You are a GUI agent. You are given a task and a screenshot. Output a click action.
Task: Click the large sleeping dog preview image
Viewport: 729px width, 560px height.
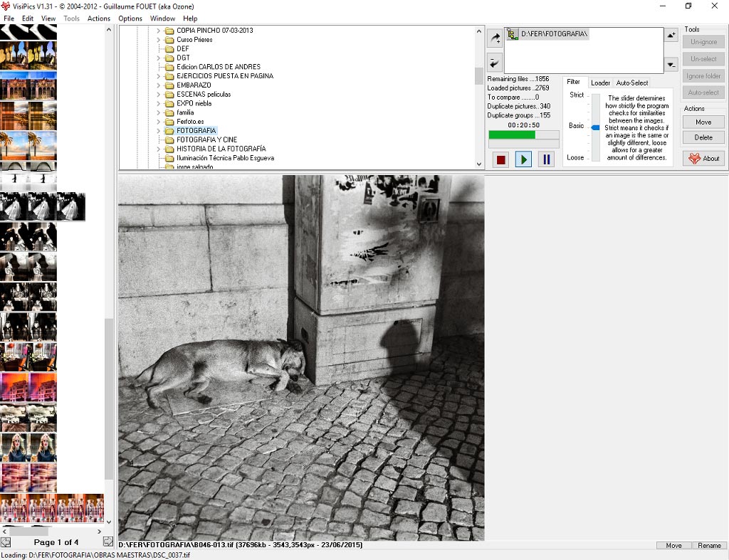(x=301, y=358)
